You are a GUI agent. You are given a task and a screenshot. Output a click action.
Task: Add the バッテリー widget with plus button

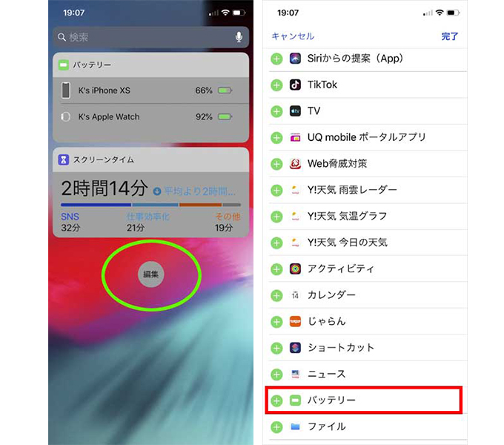click(x=276, y=400)
